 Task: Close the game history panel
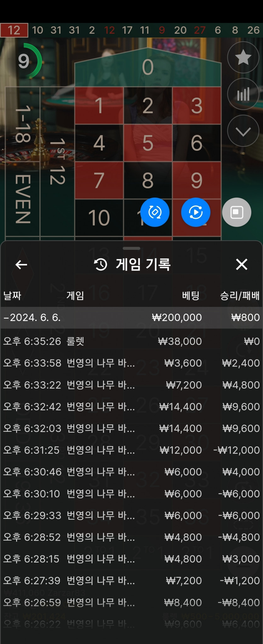pyautogui.click(x=242, y=264)
